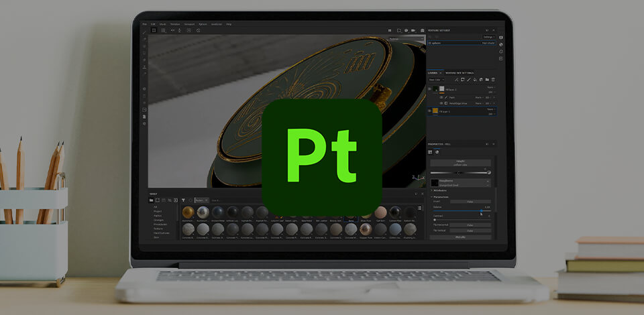Open blend mode dropdown for Fill layer 1
This screenshot has width=644, height=315.
point(491,109)
